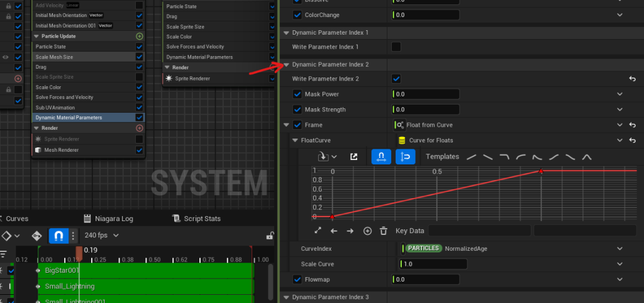Collapse Dynamic Parameter Index 1 section
This screenshot has width=644, height=303.
point(286,33)
